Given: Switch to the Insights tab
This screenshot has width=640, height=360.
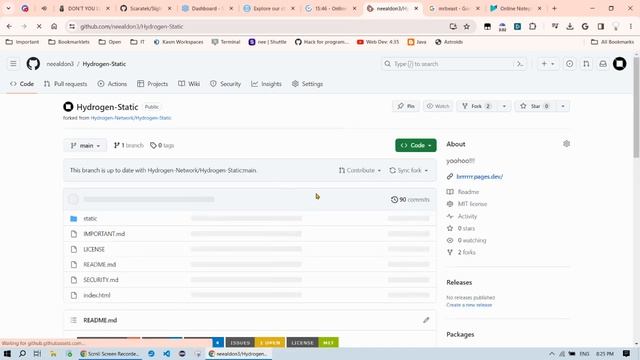Looking at the screenshot, I should (x=267, y=84).
